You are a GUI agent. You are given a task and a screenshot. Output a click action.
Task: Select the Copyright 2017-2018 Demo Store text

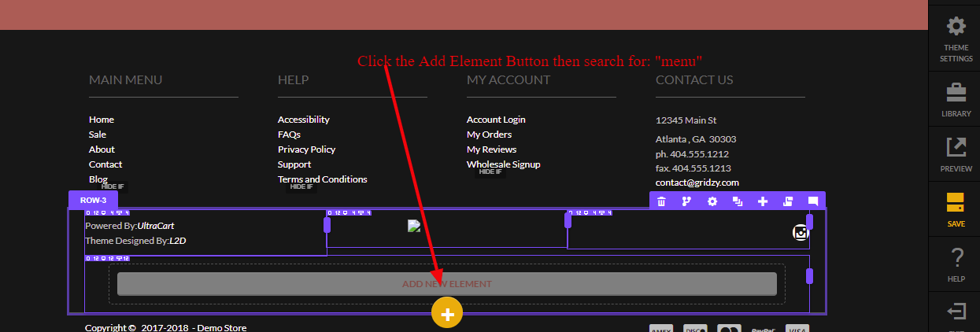coord(165,328)
